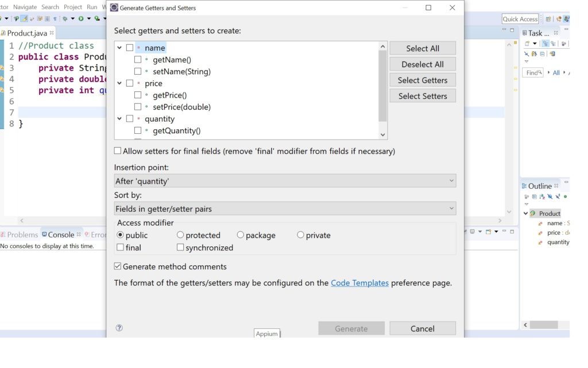Click the Debug bug icon in toolbar
Viewport: 588px width, 368px height.
tap(65, 18)
